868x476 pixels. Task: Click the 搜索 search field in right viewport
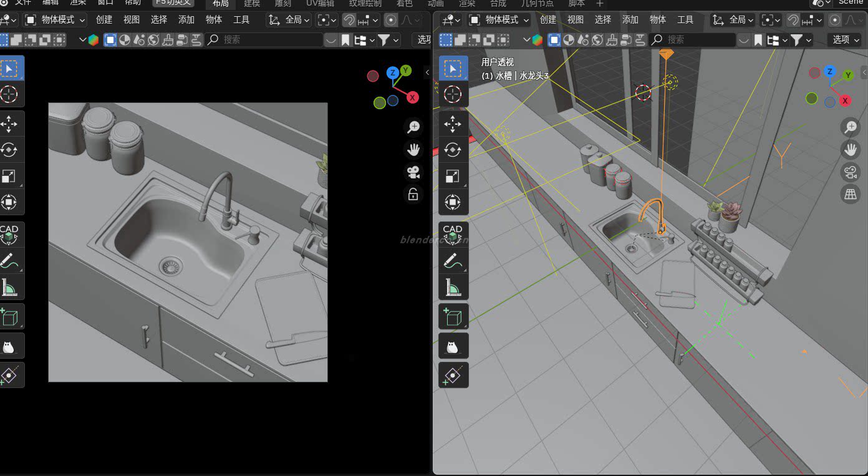pyautogui.click(x=692, y=40)
